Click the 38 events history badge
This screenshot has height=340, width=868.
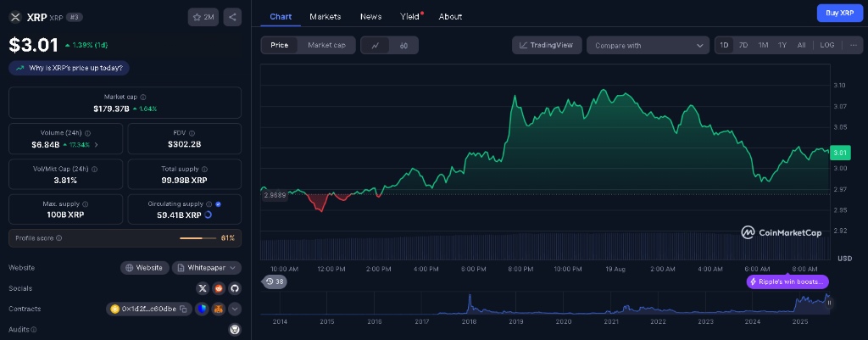tap(275, 281)
